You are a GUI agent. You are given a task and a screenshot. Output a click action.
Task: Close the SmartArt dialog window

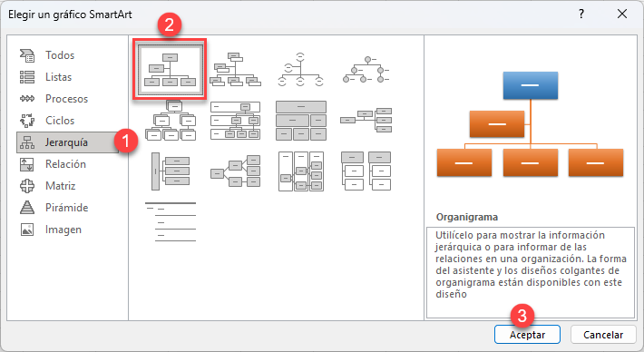(x=622, y=14)
